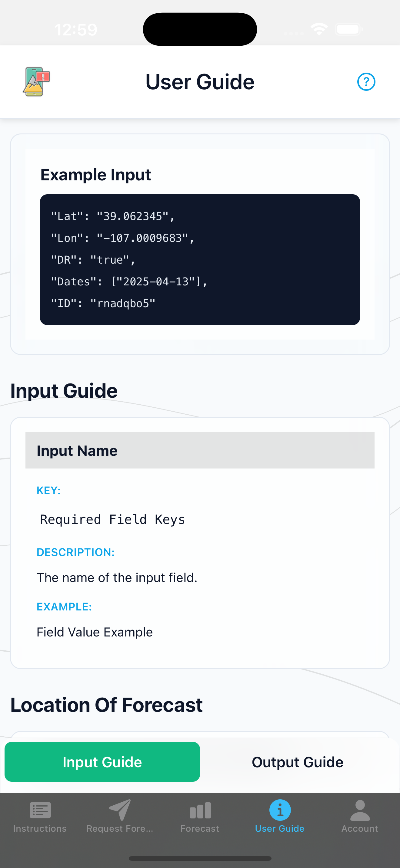The image size is (400, 868).
Task: Select the Forecast bar chart icon
Action: [200, 810]
